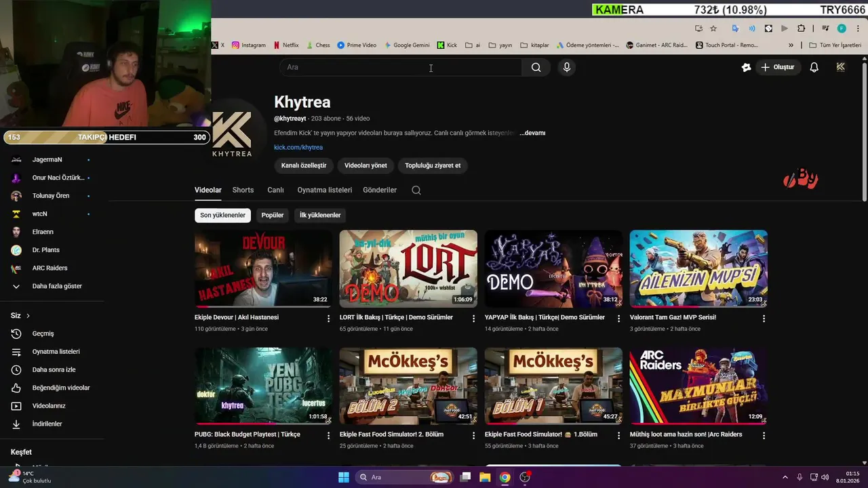Expand the Siz section chevron
This screenshot has height=488, width=868.
[28, 316]
